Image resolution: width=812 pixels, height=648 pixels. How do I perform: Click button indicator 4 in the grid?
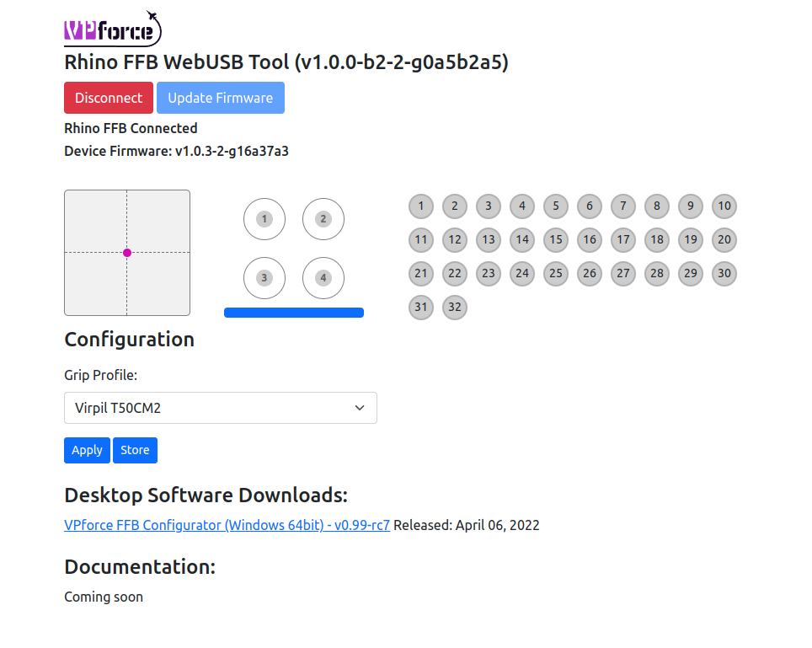click(522, 206)
